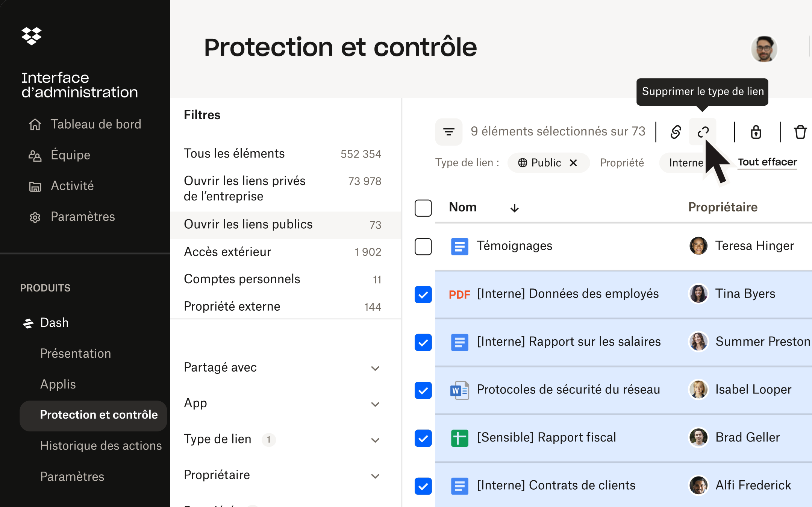Expand the App filter section

click(x=282, y=403)
